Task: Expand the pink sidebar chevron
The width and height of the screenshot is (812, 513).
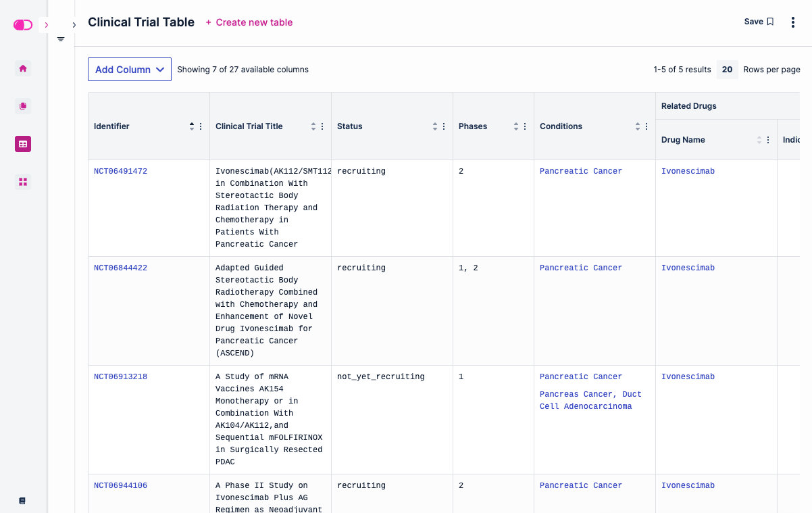Action: point(46,25)
